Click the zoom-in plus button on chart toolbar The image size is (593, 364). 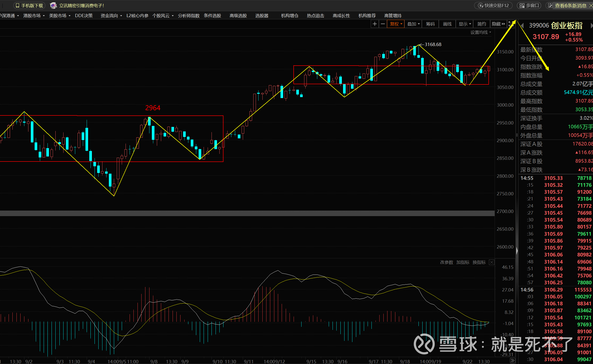tap(375, 24)
